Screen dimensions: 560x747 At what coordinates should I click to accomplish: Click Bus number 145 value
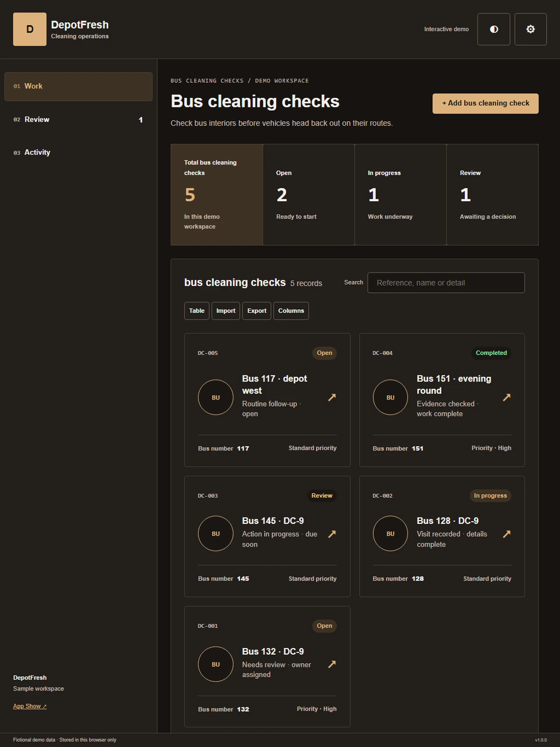click(243, 579)
